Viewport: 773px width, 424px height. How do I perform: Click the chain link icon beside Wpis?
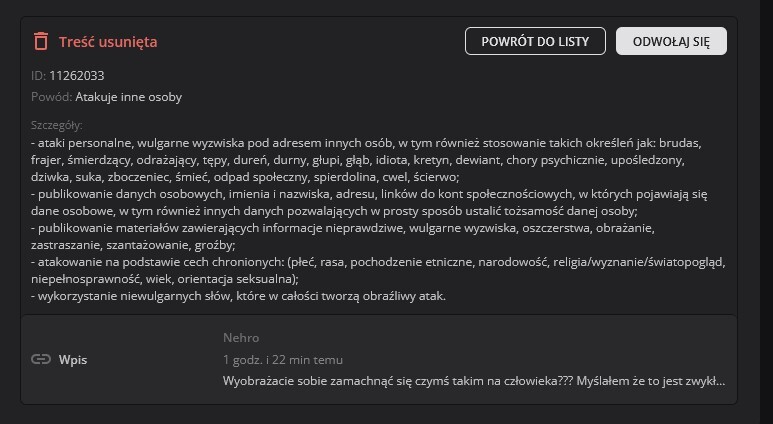coord(41,359)
